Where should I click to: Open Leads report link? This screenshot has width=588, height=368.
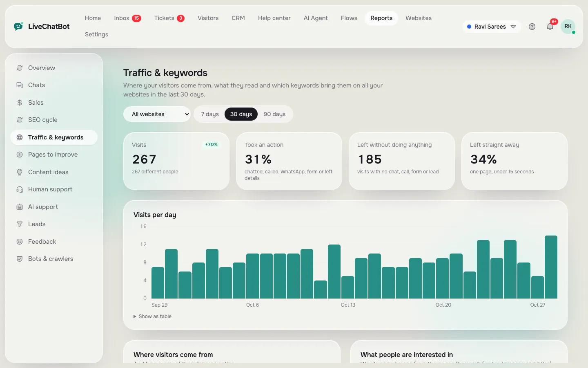[x=54, y=224]
